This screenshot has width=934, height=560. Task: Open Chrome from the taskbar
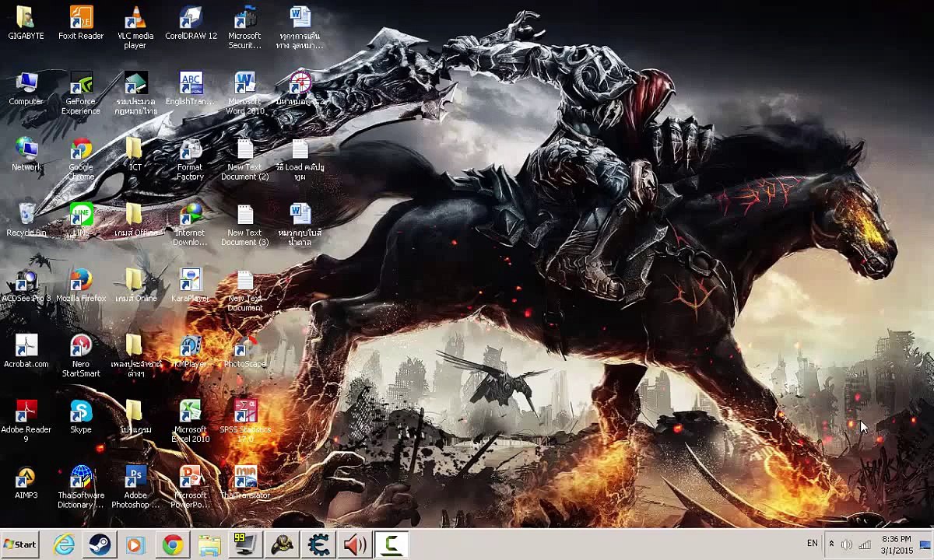(173, 544)
